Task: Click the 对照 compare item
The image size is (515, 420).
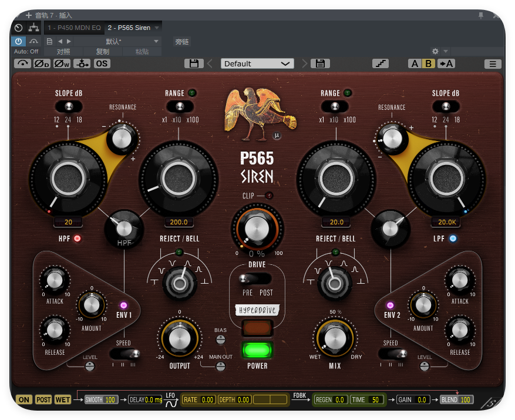Action: coord(63,52)
